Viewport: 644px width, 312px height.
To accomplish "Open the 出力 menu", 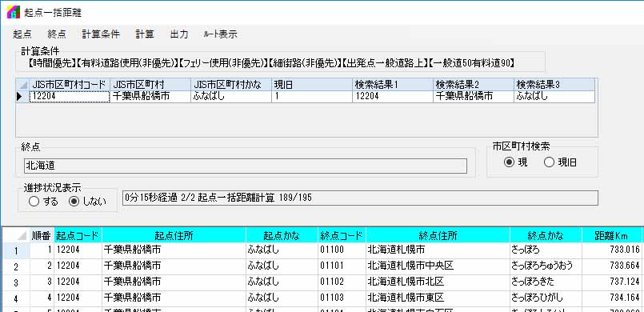I will pos(179,34).
